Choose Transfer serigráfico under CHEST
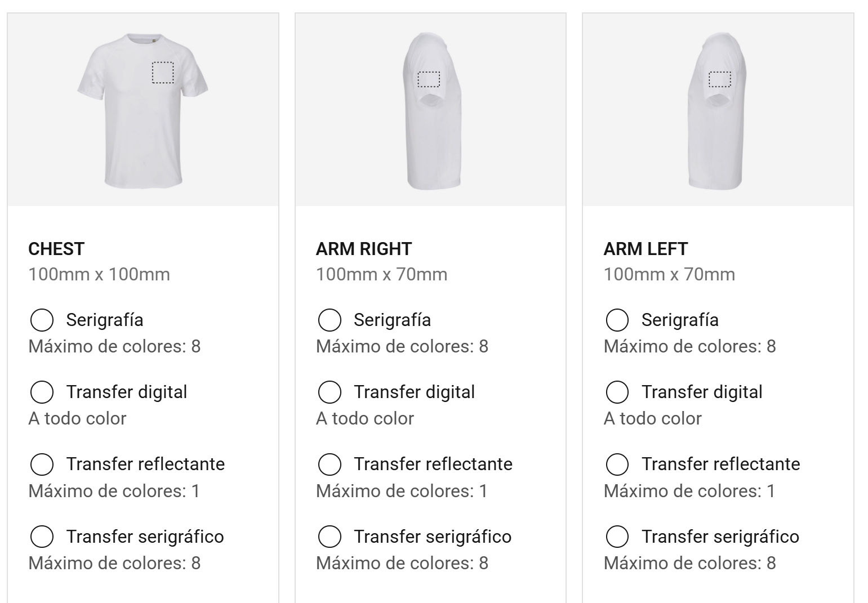The width and height of the screenshot is (868, 603). tap(42, 537)
